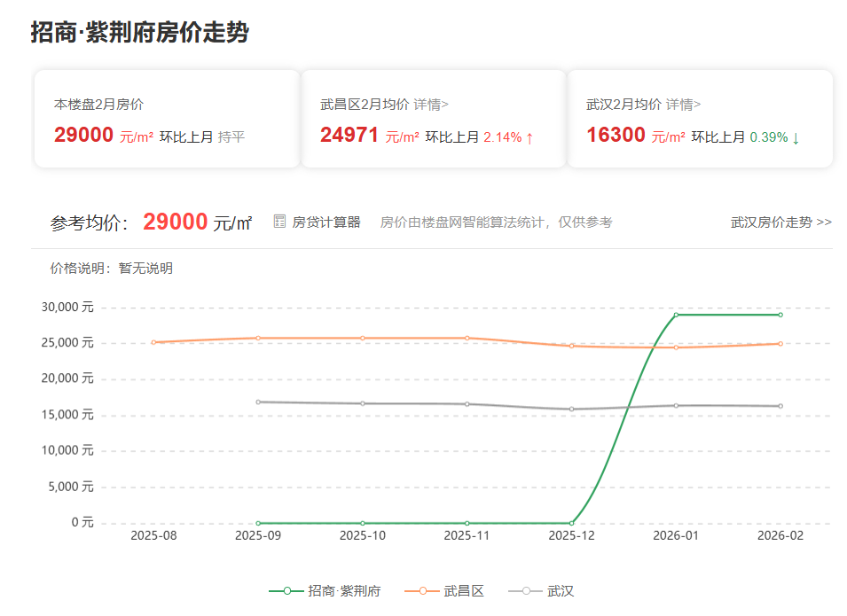Click green data point at 2026-02
This screenshot has width=847, height=616.
point(780,315)
